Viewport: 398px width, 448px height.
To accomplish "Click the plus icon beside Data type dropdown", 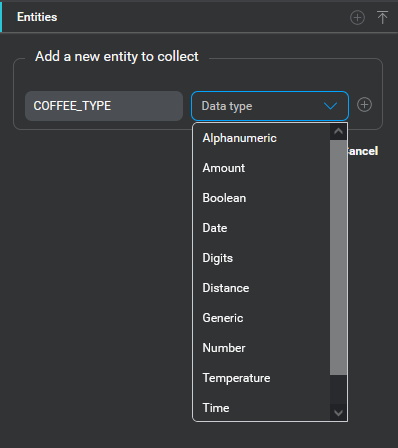I will (364, 105).
